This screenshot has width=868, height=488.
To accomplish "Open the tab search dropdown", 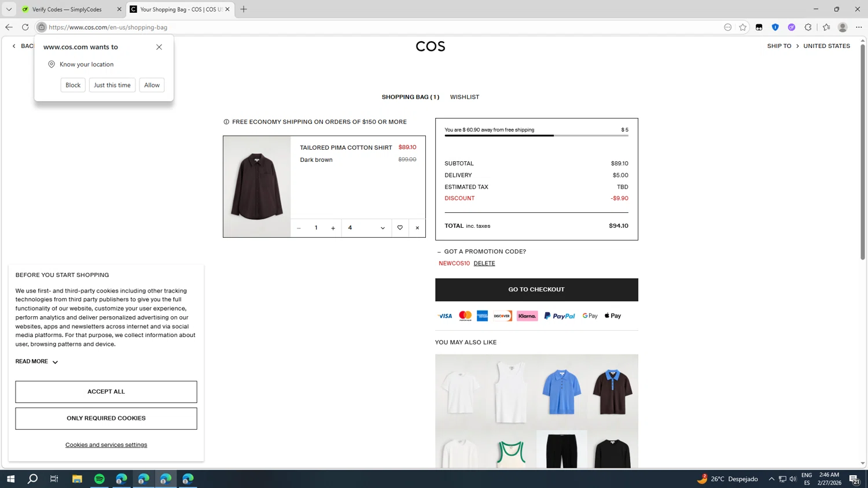I will (9, 9).
